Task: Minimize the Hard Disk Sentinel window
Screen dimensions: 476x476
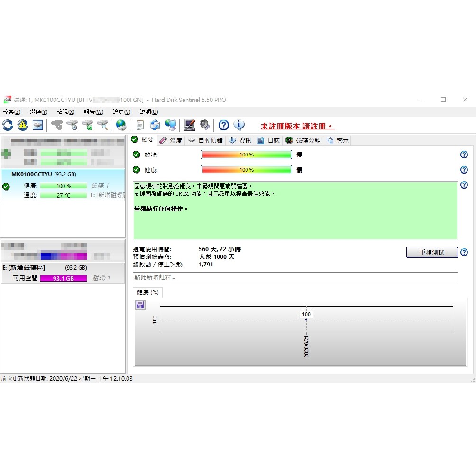Action: click(422, 100)
